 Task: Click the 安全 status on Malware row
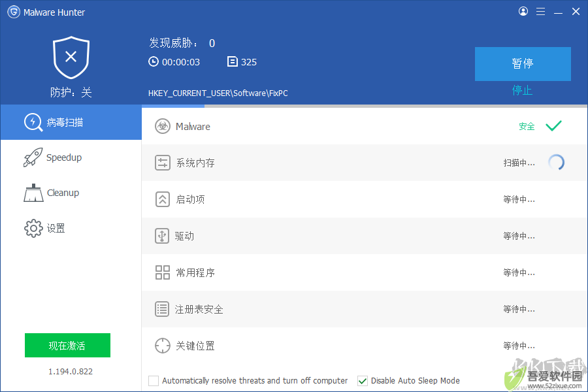527,126
